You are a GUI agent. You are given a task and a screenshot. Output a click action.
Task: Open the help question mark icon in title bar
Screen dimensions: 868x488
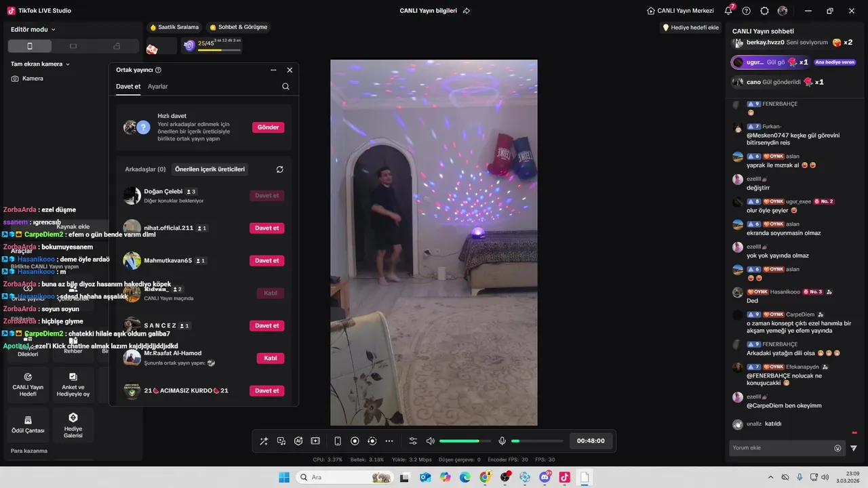point(747,11)
